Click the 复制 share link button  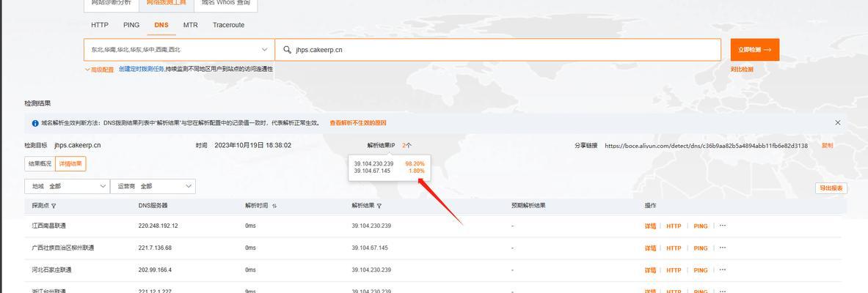pos(827,145)
